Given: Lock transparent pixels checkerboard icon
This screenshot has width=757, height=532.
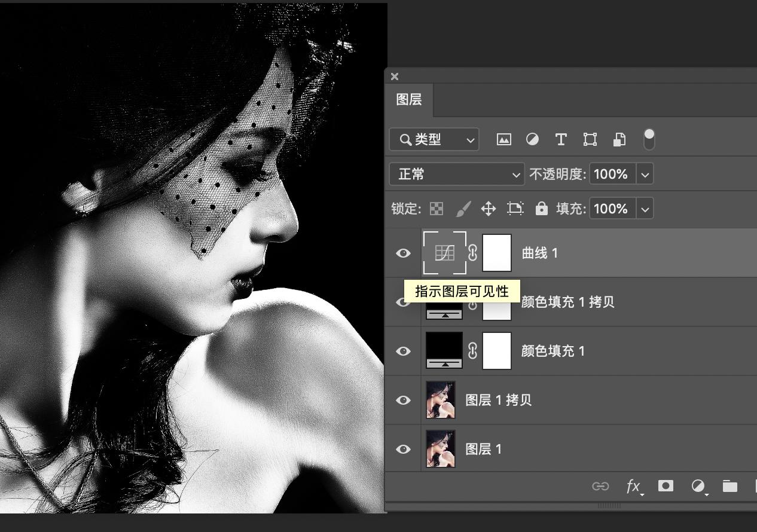Looking at the screenshot, I should [x=437, y=209].
